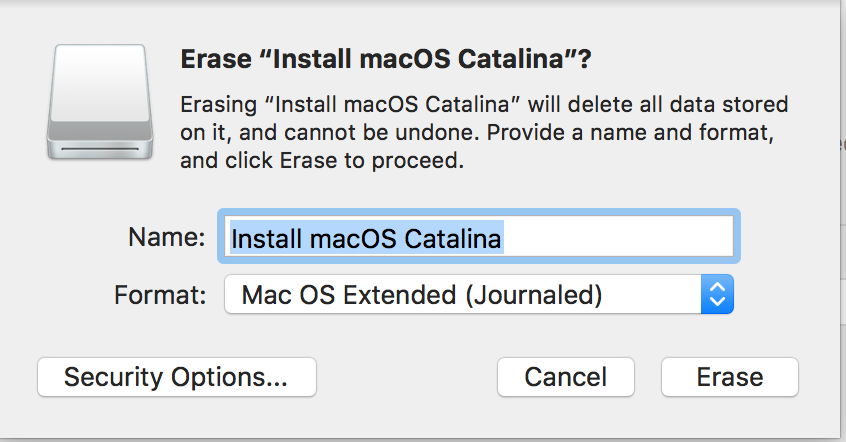The image size is (846, 442).
Task: Click the blank dialog area between Security Options and Cancel
Action: [405, 377]
